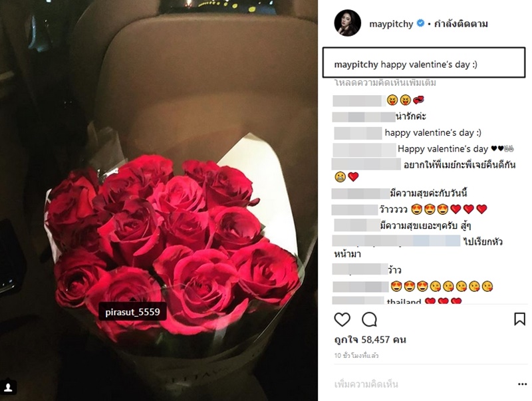Show tagged people via the person icon
This screenshot has width=532, height=401.
[x=8, y=388]
